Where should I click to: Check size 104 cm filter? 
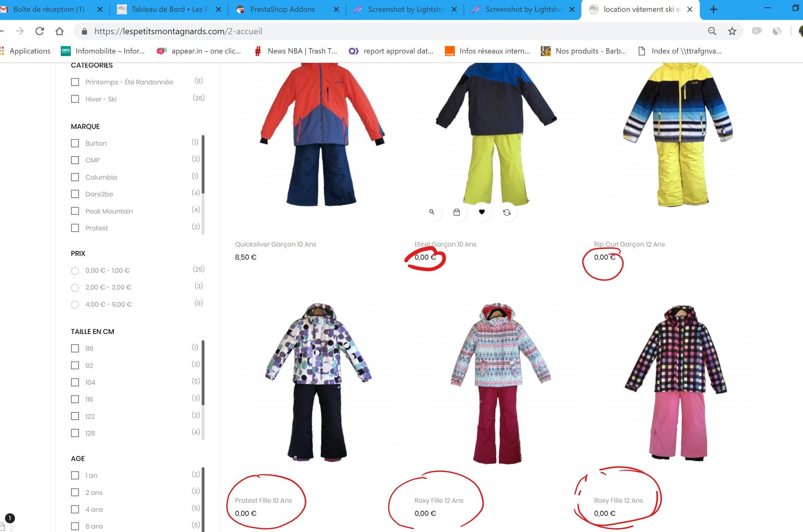[x=75, y=382]
